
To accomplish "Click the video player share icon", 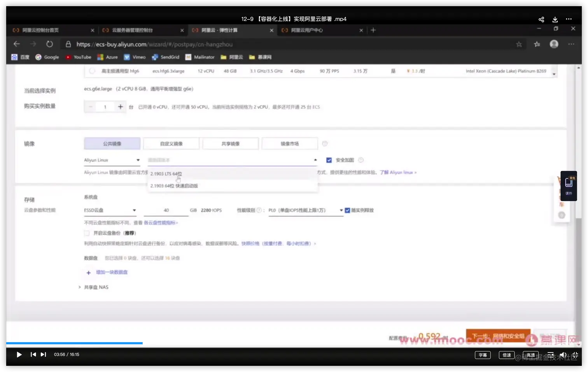I will 541,19.
